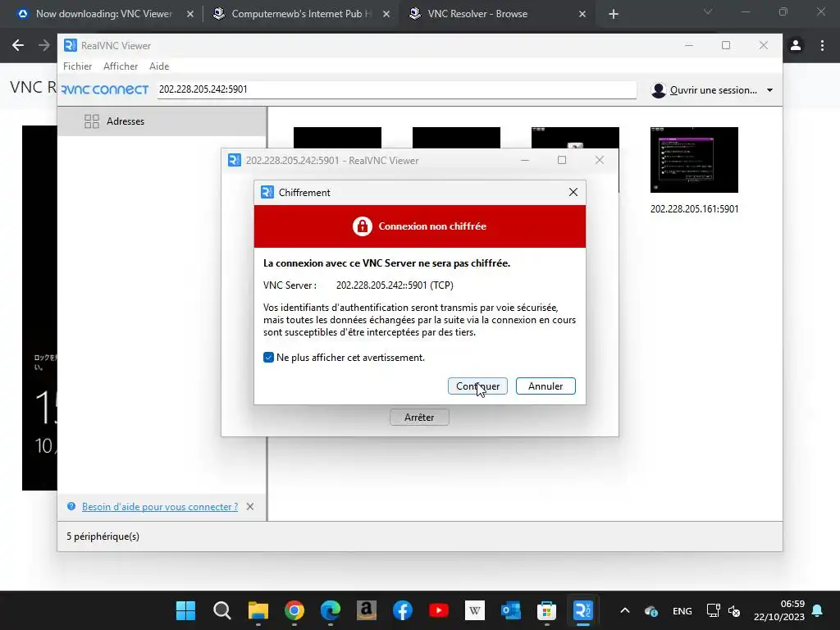
Task: Click the Adresses grid icon
Action: [92, 121]
